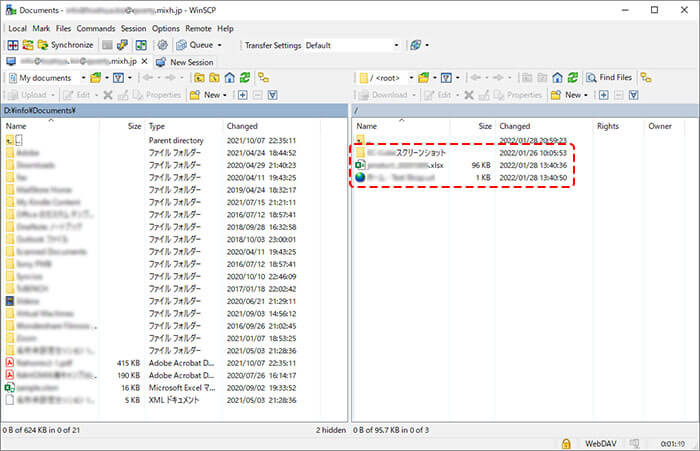Click the remote selection filter icon beside minus
The height and width of the screenshot is (451, 700).
(633, 95)
